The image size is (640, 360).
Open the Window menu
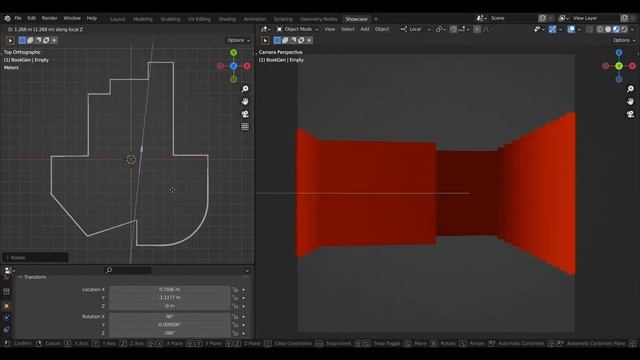point(72,18)
